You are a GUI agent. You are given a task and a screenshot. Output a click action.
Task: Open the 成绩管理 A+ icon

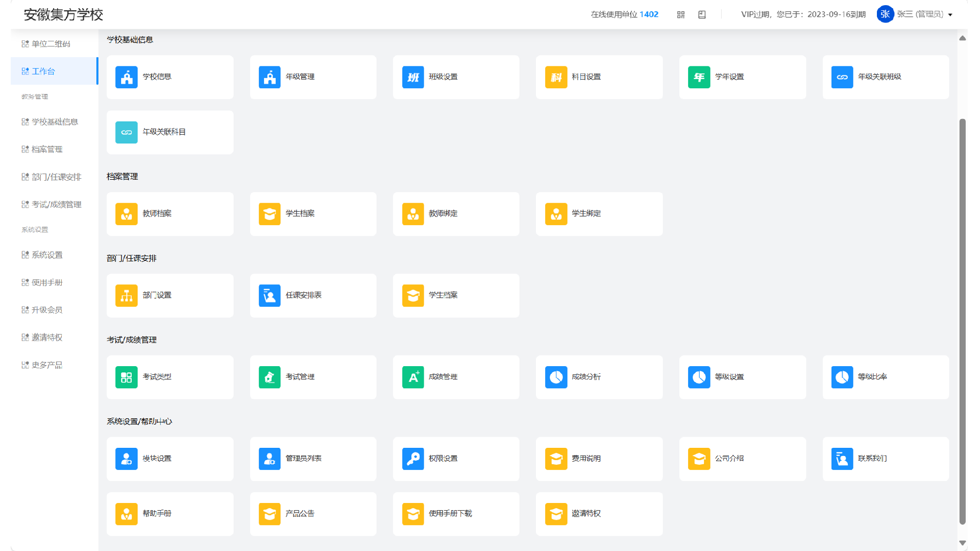tap(412, 377)
